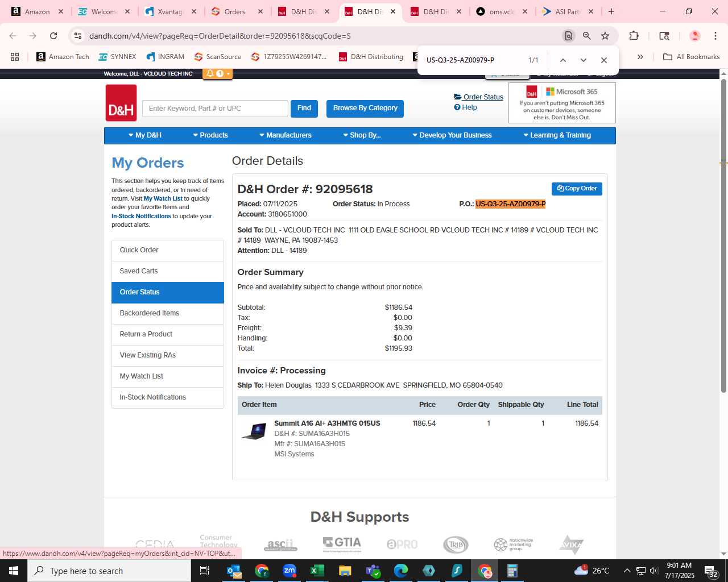
Task: Expand the Shop By... menu
Action: coord(362,135)
